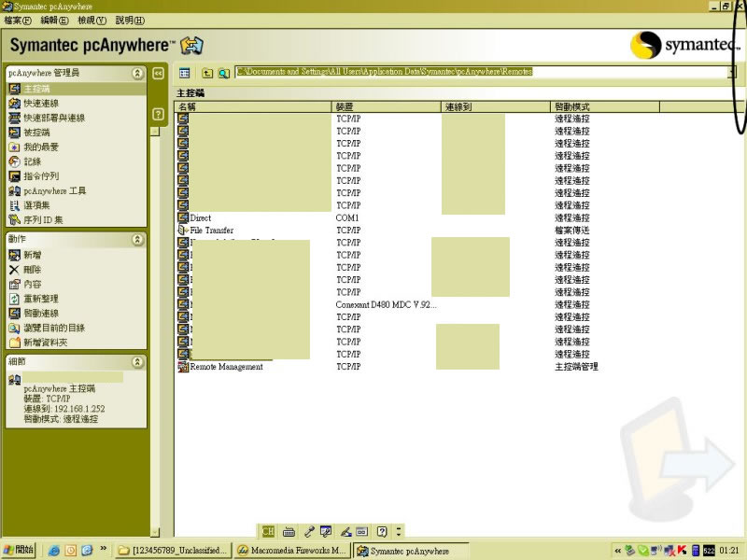Click the Conexant D480 MDC device cell
This screenshot has height=560, width=747.
386,305
